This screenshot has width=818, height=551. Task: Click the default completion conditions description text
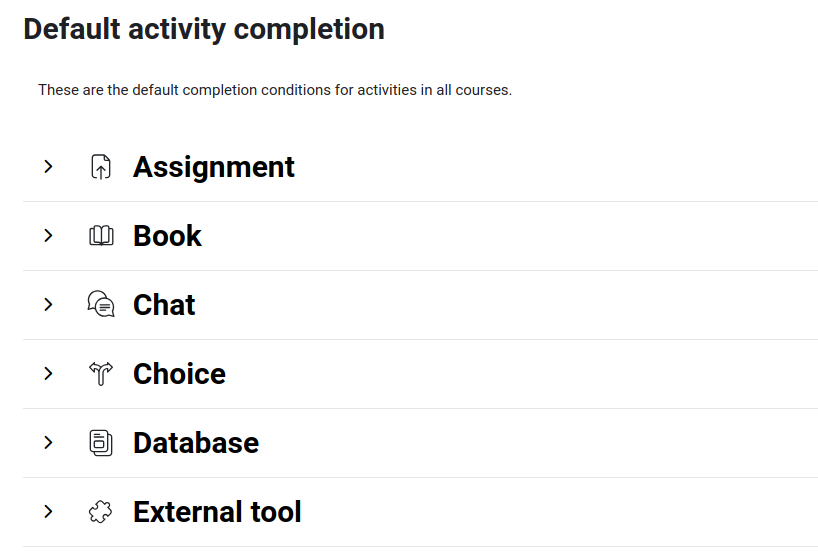(275, 90)
